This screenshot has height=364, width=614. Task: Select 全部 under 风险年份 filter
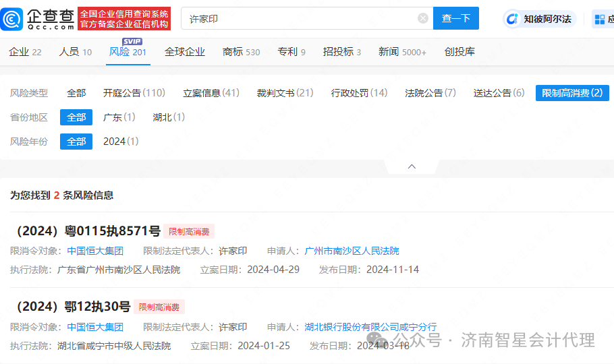(x=76, y=142)
